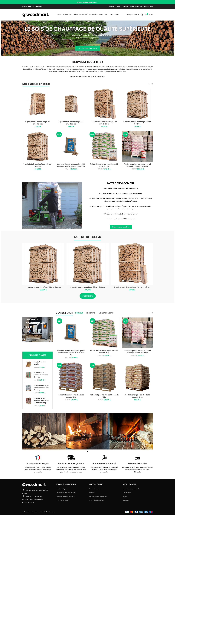Click the email envelope icon in top bar

123,7
